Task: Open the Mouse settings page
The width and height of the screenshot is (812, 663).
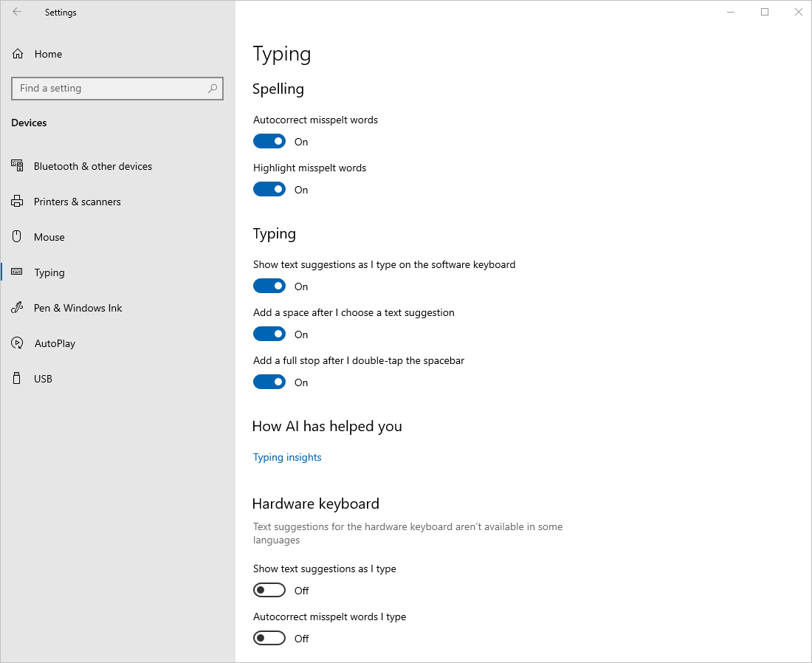Action: tap(117, 237)
